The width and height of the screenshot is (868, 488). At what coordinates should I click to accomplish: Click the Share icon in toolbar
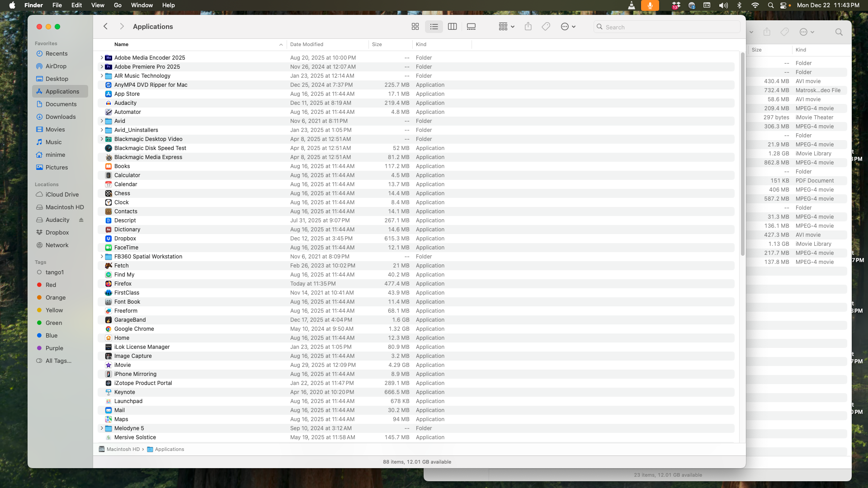click(x=528, y=27)
